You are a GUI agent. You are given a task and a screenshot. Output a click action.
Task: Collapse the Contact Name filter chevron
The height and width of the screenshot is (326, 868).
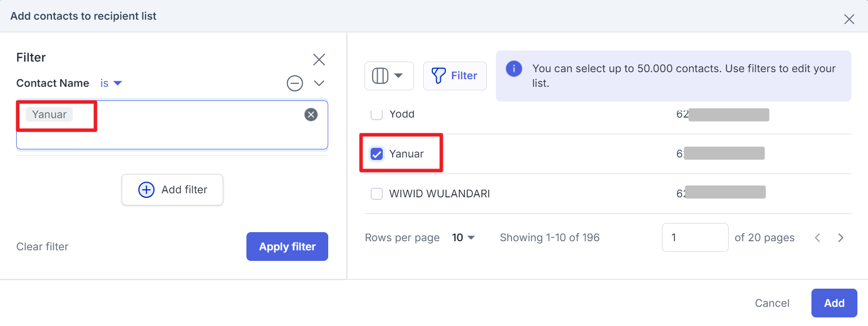[319, 83]
